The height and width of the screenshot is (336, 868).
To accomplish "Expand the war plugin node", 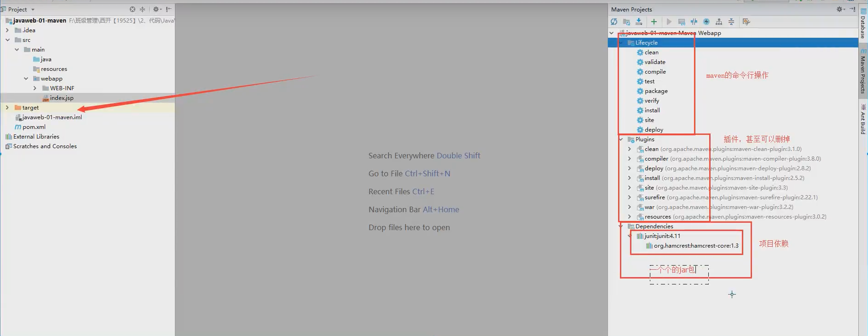I will click(630, 207).
